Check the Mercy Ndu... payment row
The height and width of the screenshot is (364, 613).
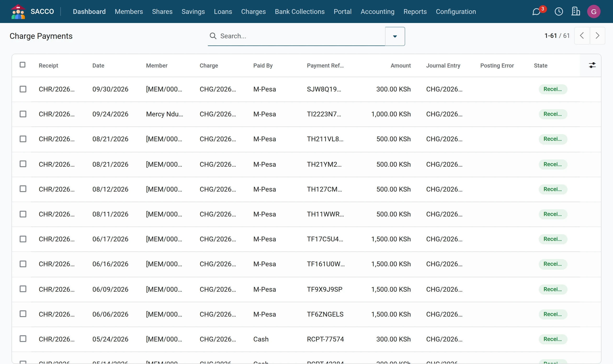point(23,114)
